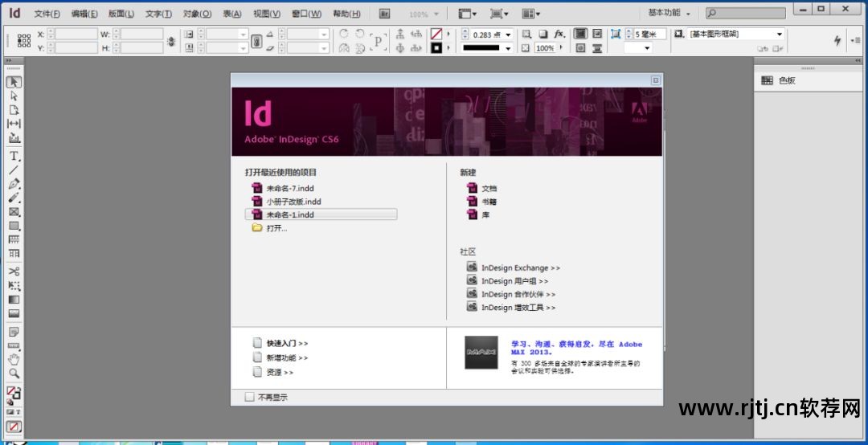Open the 窗口(W) menu

[306, 14]
